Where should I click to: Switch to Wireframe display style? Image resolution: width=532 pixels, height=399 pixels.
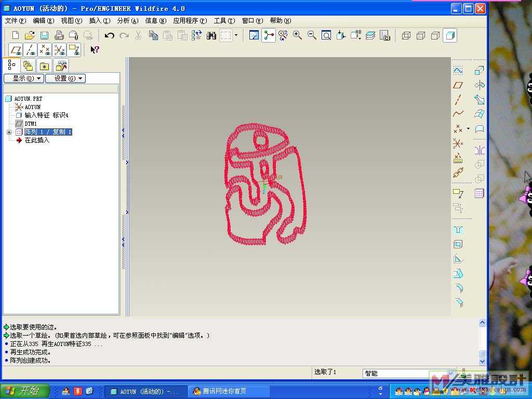[x=406, y=35]
